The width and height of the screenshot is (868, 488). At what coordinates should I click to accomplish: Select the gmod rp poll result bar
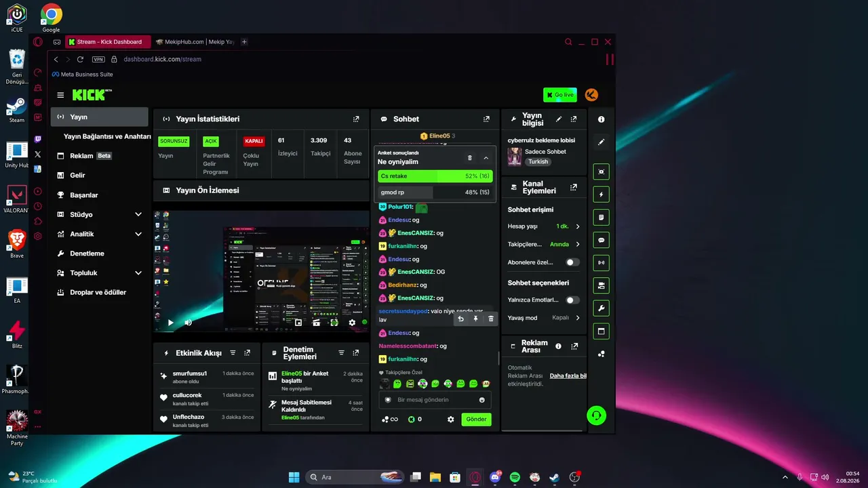(435, 192)
